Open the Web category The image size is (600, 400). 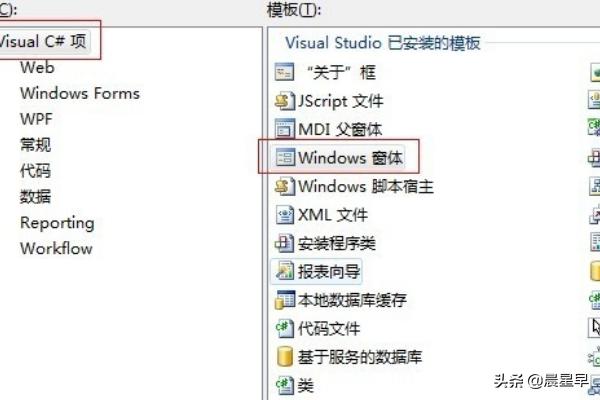point(37,67)
